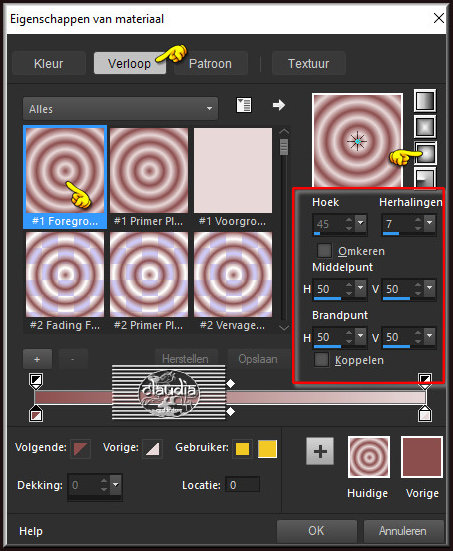Toggle the Omkeren checkbox
This screenshot has height=551, width=453.
point(324,251)
